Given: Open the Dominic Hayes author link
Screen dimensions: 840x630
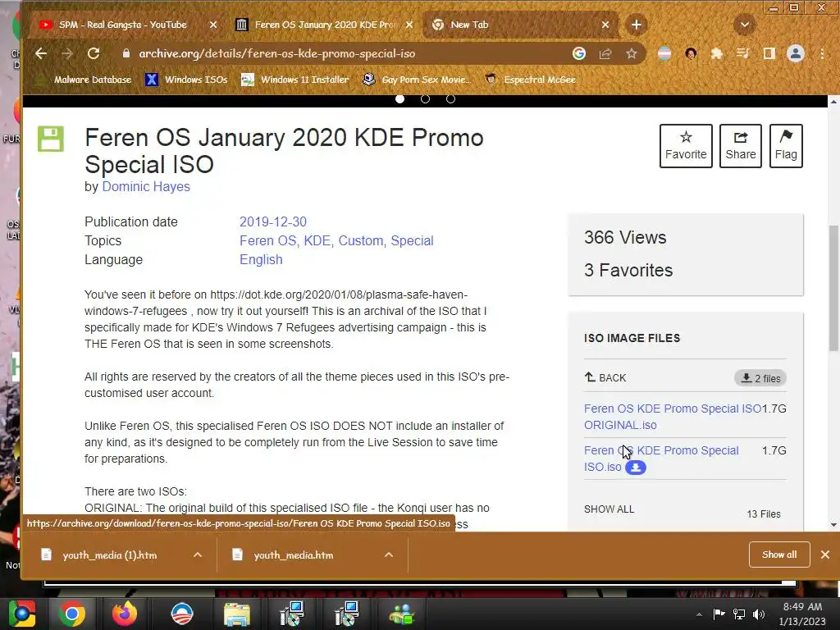Looking at the screenshot, I should [x=146, y=186].
